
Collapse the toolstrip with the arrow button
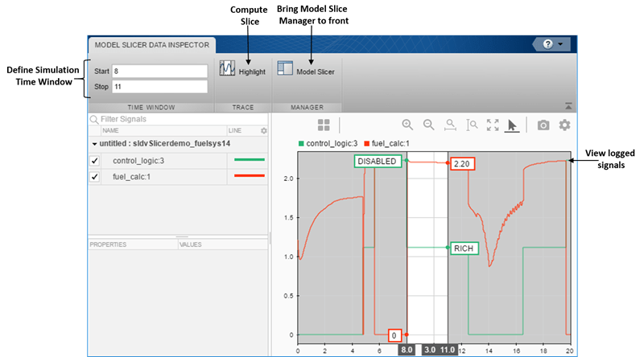(x=568, y=106)
